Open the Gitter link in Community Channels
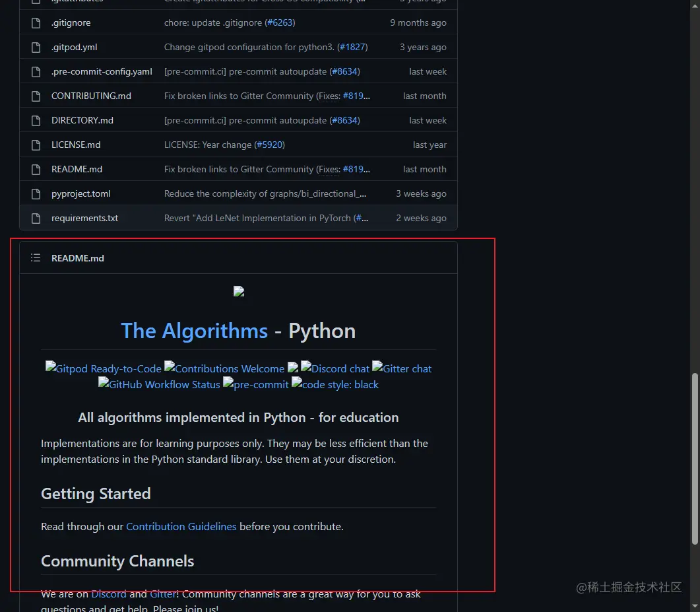The height and width of the screenshot is (612, 700). [x=163, y=594]
